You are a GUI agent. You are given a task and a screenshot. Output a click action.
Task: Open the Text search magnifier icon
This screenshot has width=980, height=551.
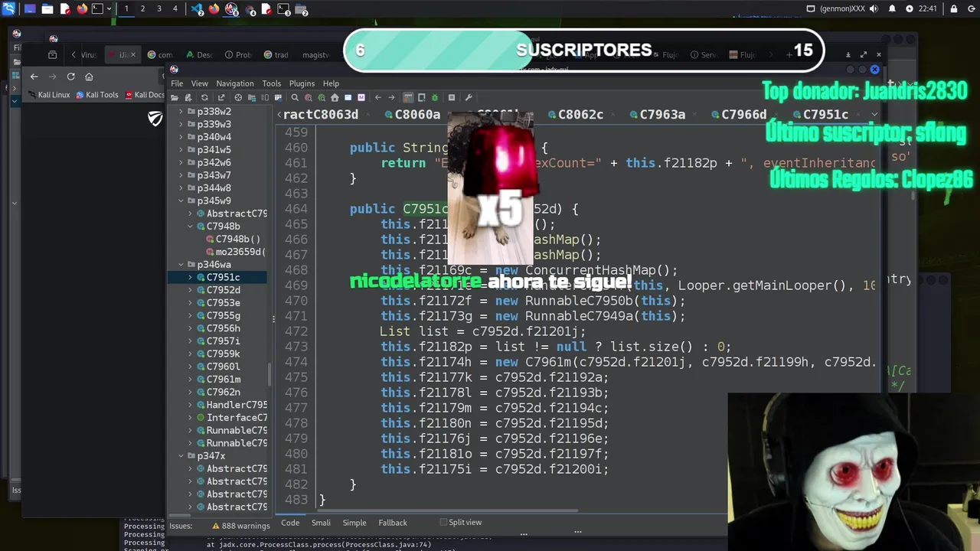point(295,97)
